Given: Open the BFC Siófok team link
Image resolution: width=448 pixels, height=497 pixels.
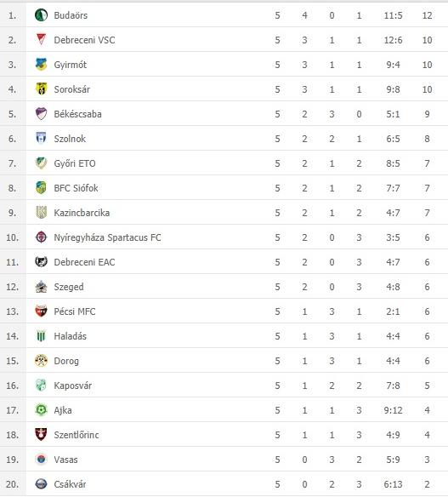Looking at the screenshot, I should 76,188.
